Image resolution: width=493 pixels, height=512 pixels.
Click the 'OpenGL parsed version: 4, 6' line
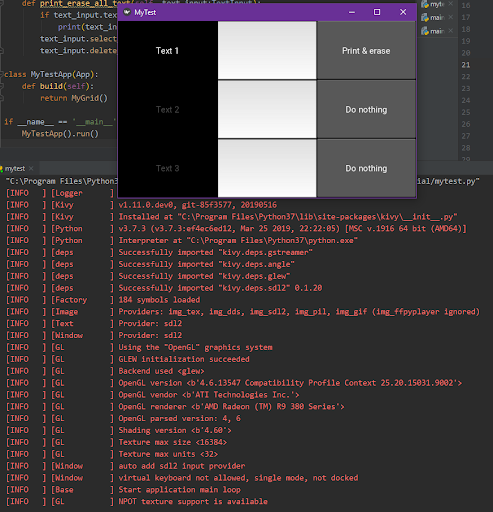123,419
